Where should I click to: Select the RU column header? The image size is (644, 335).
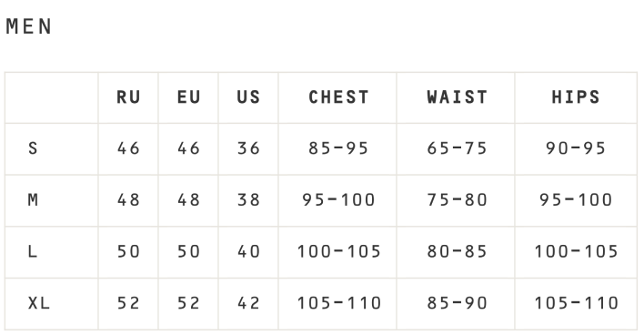128,97
